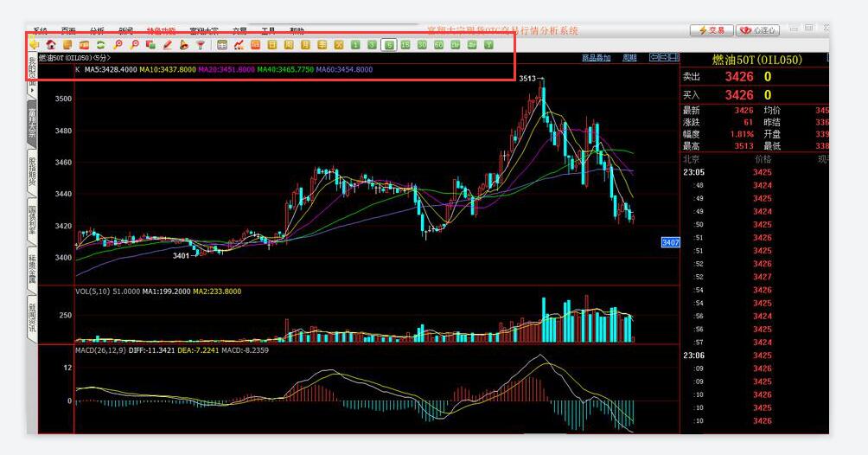Viewport: 868px width, 455px height.
Task: Select the 1-minute period button
Action: click(x=355, y=44)
